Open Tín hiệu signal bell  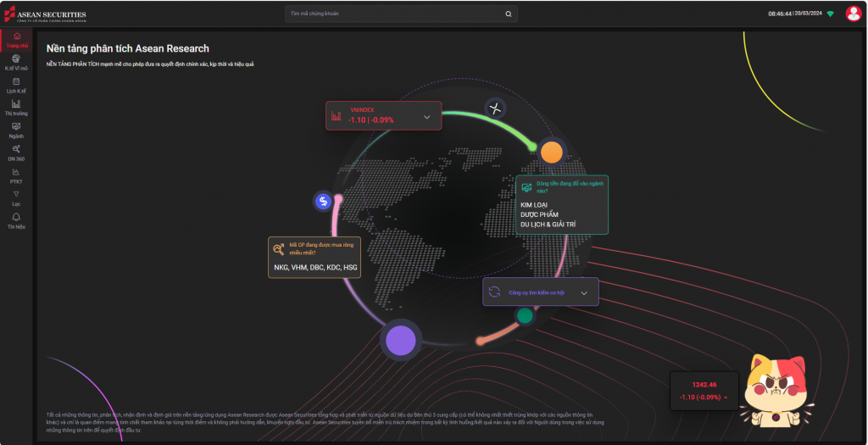tap(17, 221)
